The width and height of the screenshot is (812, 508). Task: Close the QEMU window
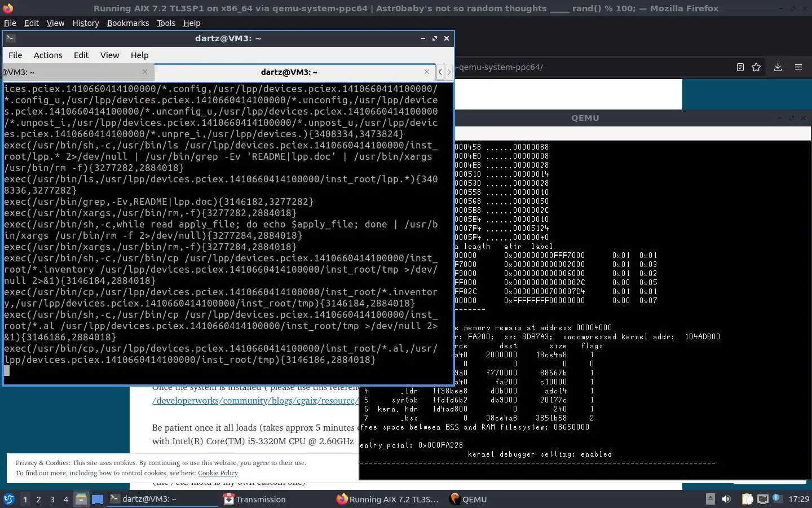click(804, 118)
